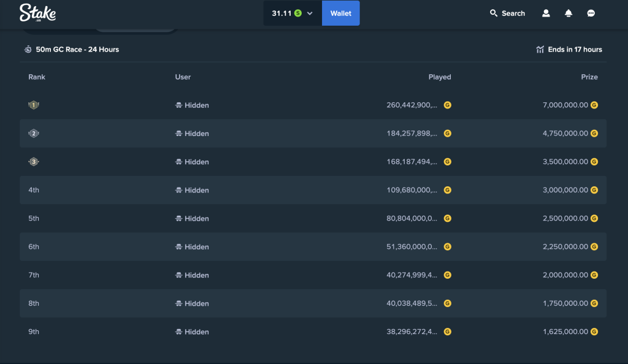Click the played amount 168,187,494
The height and width of the screenshot is (364, 628).
(x=412, y=162)
